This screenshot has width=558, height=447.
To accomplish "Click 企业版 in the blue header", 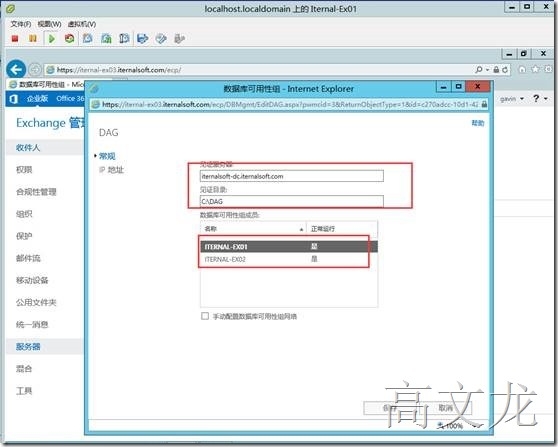I will (37, 99).
